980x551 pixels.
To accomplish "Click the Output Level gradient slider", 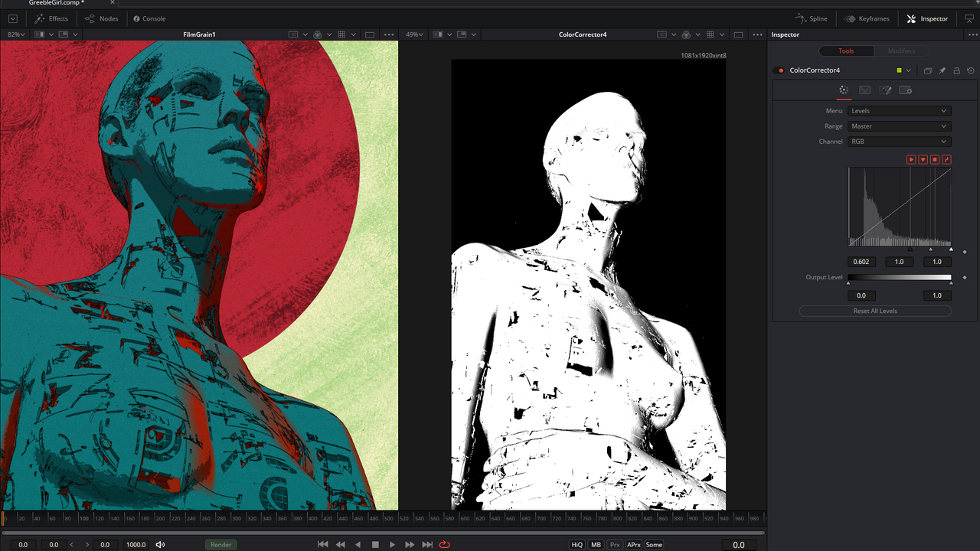I will [x=900, y=277].
